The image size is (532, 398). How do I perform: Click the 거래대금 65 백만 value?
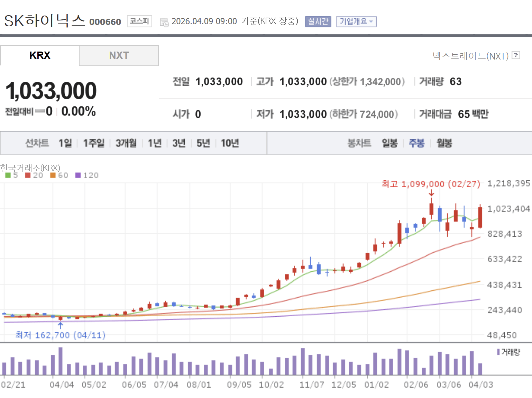point(473,114)
